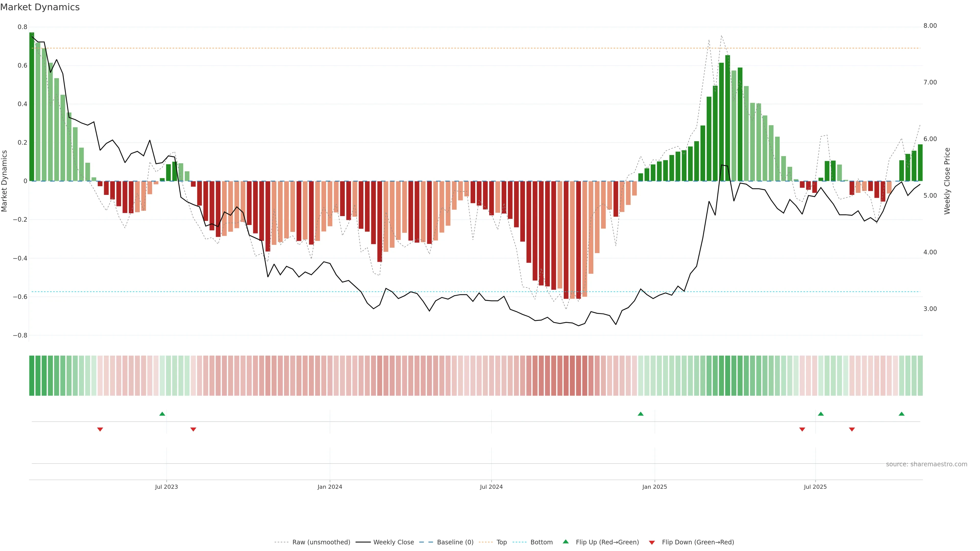Click the last green flip-up triangle at far right
The width and height of the screenshot is (980, 551).
[x=902, y=414]
